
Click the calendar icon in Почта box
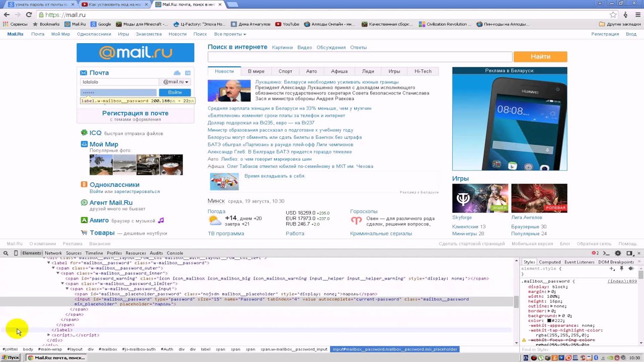(188, 73)
